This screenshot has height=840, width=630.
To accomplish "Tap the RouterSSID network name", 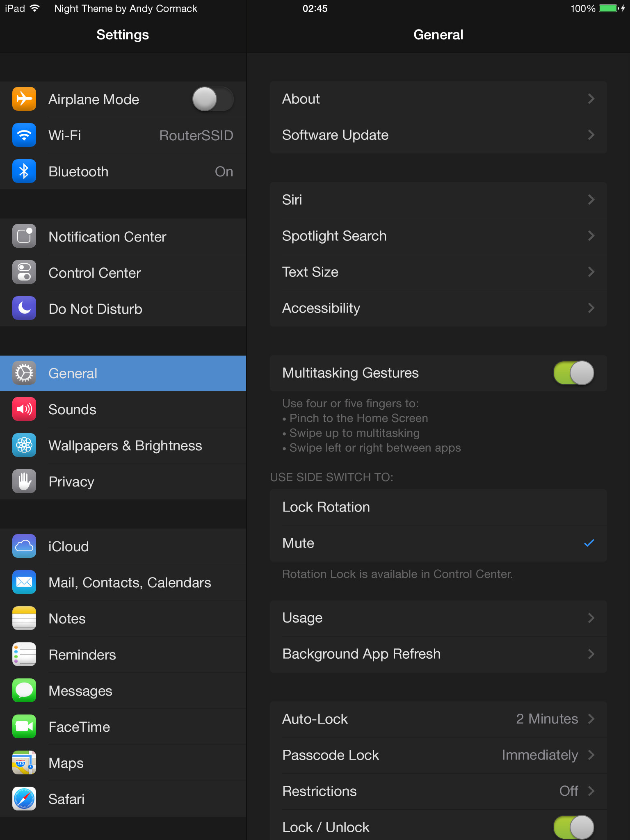I will [196, 135].
